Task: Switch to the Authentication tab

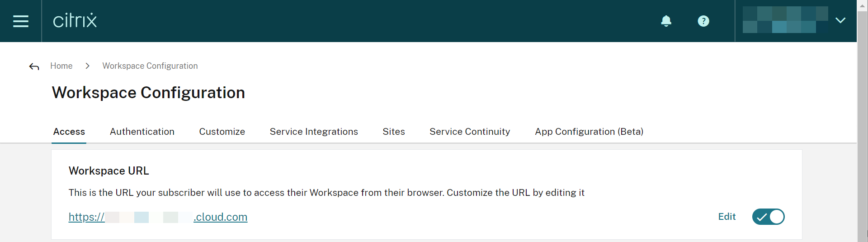Action: (142, 132)
